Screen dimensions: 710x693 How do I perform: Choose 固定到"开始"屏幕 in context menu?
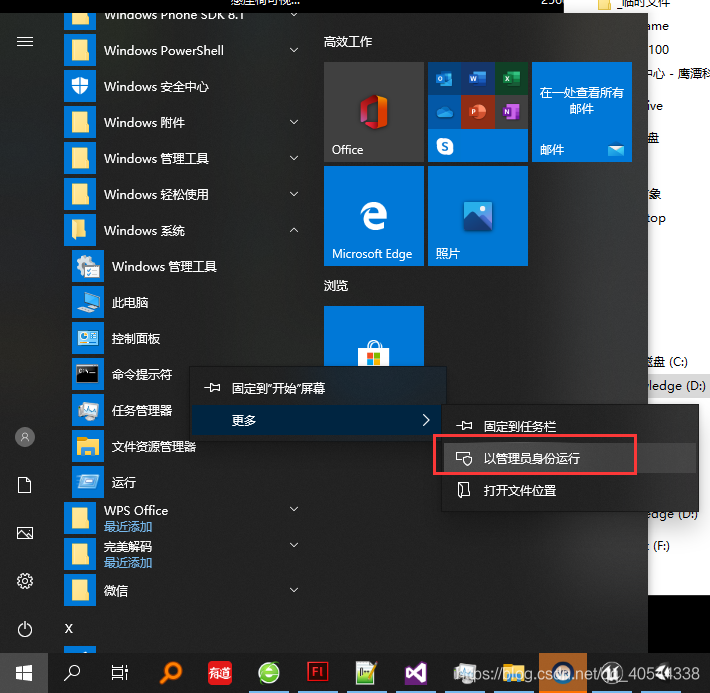point(318,388)
